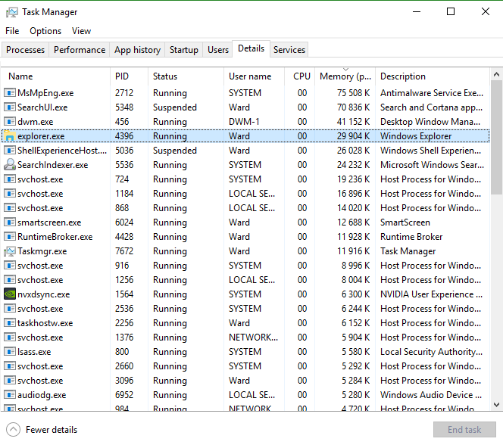Image resolution: width=503 pixels, height=448 pixels.
Task: Select the SearchUI.exe process name
Action: 42,107
